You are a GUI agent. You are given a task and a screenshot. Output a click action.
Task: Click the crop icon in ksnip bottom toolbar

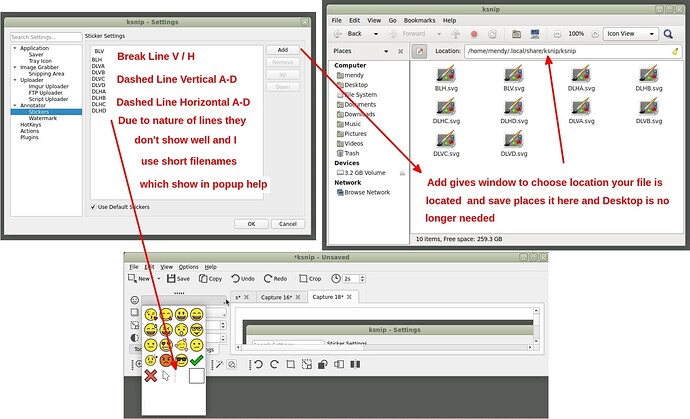click(x=290, y=364)
